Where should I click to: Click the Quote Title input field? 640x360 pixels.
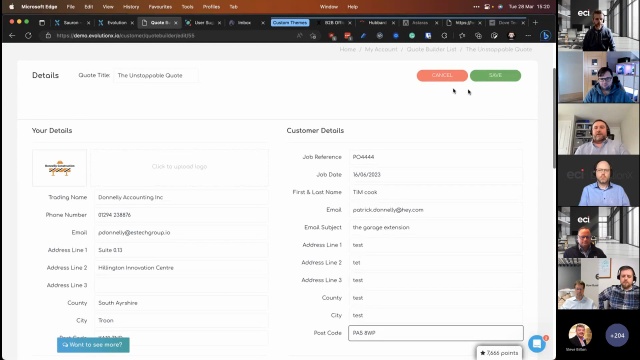pos(156,76)
